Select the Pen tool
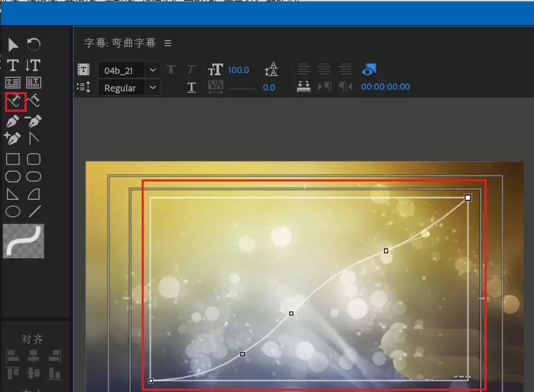This screenshot has height=392, width=534. 13,121
